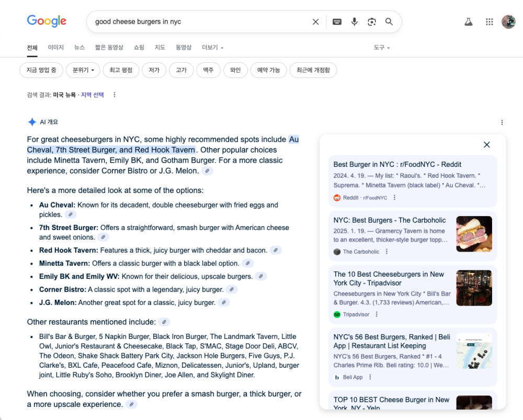Screen dimensions: 523x420
Task: Switch to the 이미지 tab
Action: 55,48
